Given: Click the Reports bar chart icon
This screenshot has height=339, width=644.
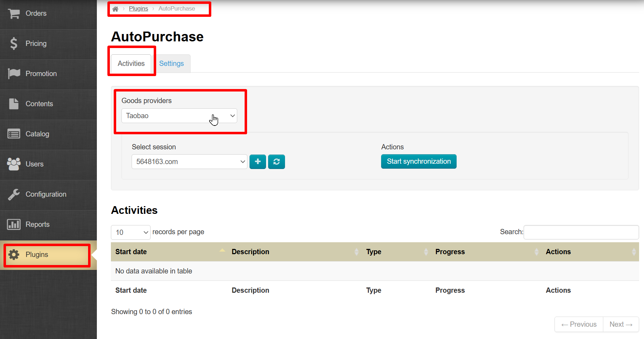Looking at the screenshot, I should (14, 224).
